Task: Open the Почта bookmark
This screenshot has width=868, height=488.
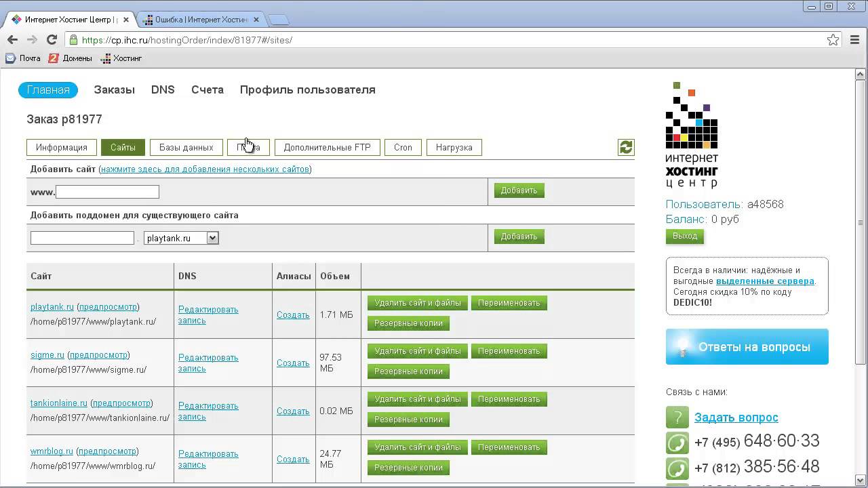Action: click(24, 58)
